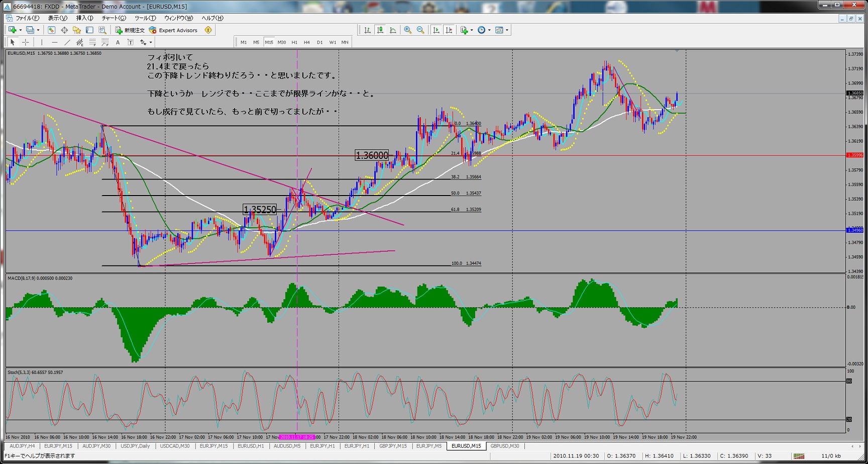
Task: Click the Expert Advisors button
Action: [174, 30]
